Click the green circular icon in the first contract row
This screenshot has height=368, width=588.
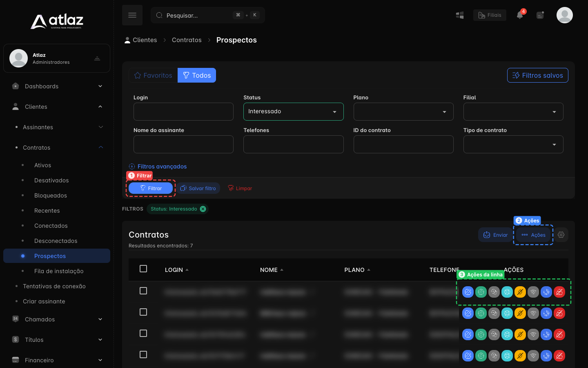pyautogui.click(x=481, y=292)
